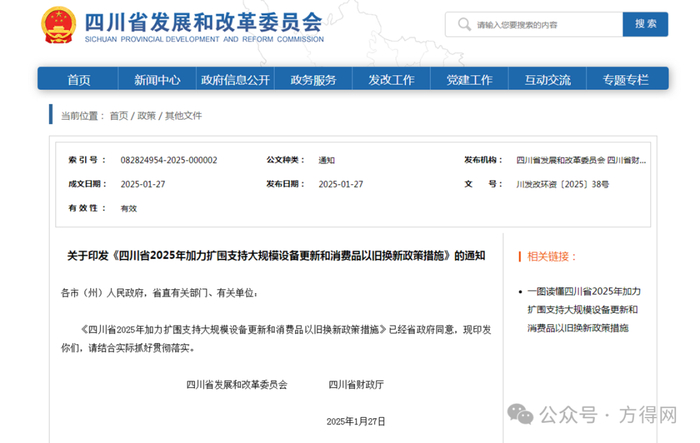Open the 互动交流 menu item
The height and width of the screenshot is (443, 700).
point(547,80)
